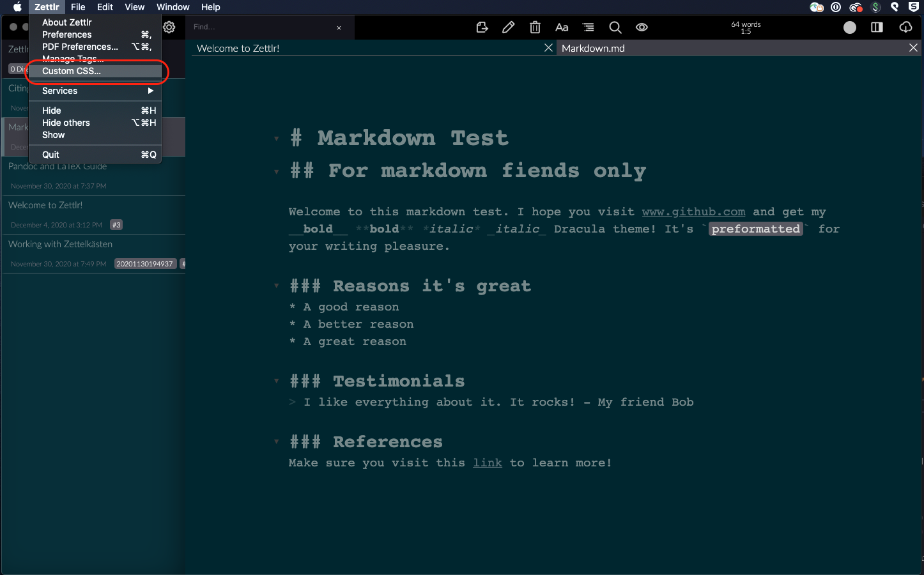Choose Preferences from the Zettlr menu
Screen dimensions: 924x575
95,34
